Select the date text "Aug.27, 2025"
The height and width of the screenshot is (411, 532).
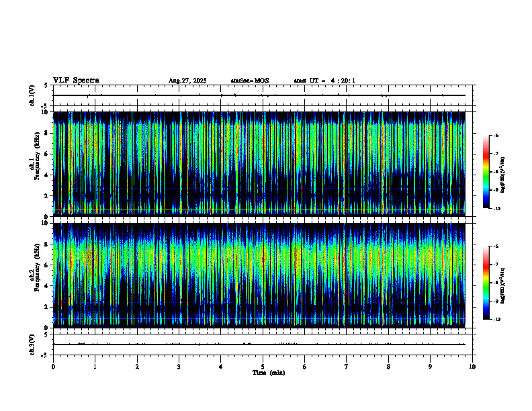point(187,81)
